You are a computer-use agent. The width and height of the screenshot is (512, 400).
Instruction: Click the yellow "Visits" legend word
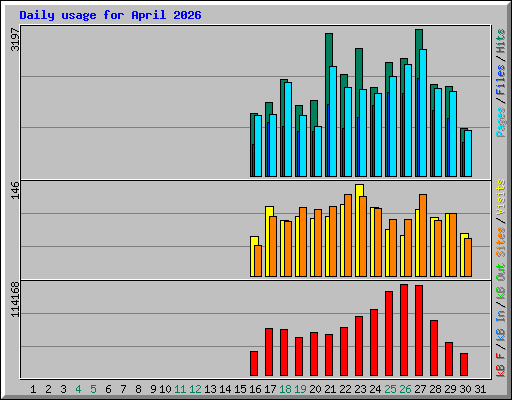click(501, 197)
